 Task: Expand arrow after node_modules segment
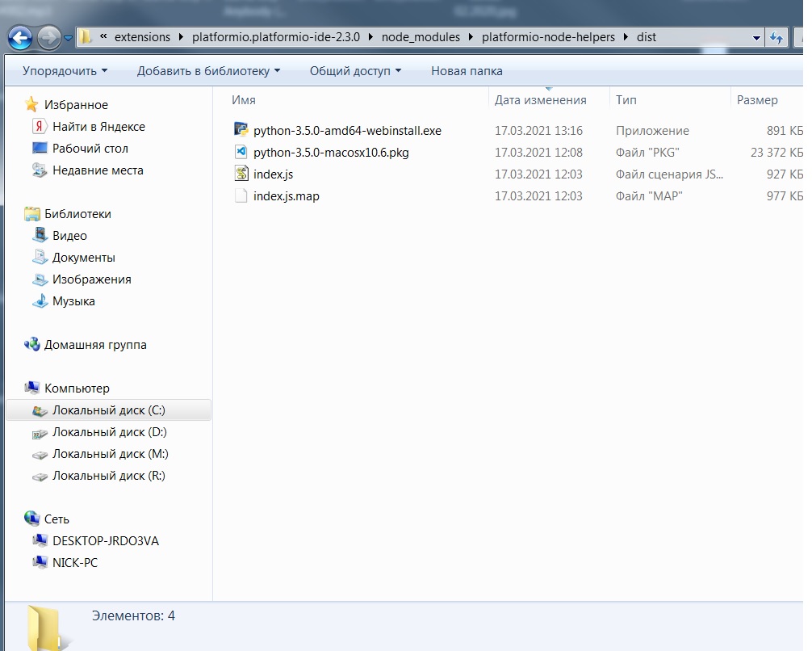[471, 37]
